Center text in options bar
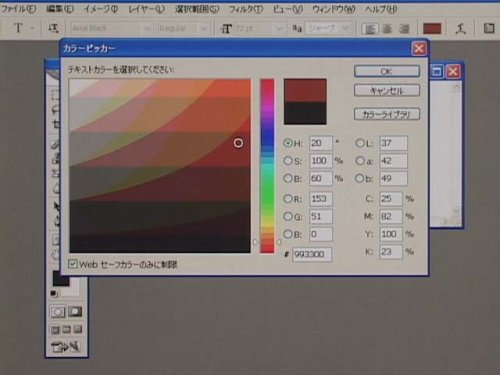Image resolution: width=500 pixels, height=375 pixels. (x=387, y=29)
